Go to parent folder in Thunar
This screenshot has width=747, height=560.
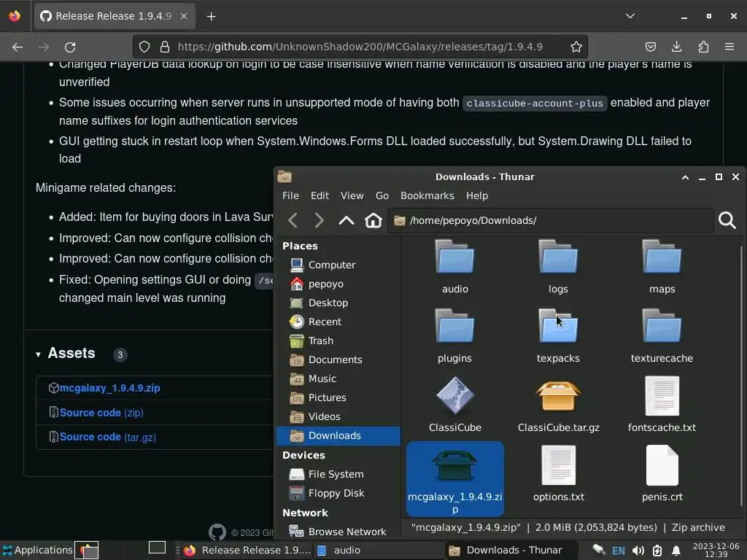click(347, 220)
